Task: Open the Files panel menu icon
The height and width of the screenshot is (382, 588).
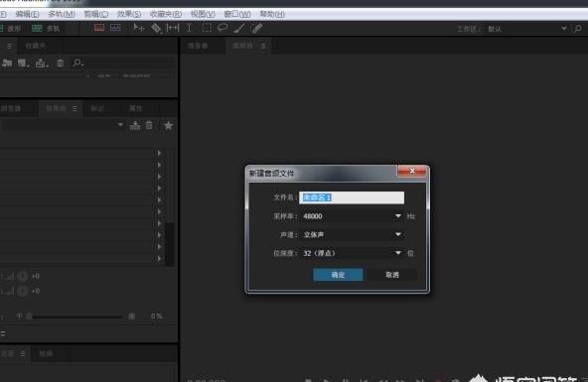Action: [9, 46]
